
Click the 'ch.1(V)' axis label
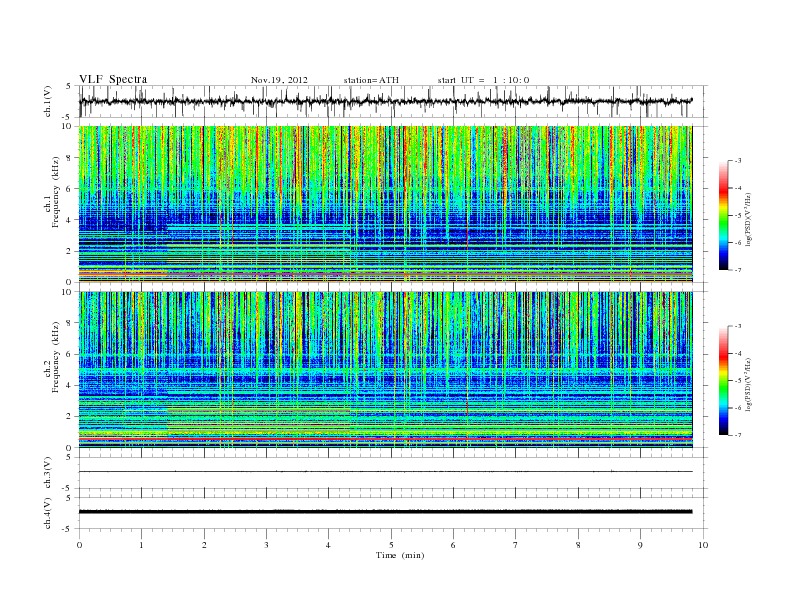tap(48, 101)
